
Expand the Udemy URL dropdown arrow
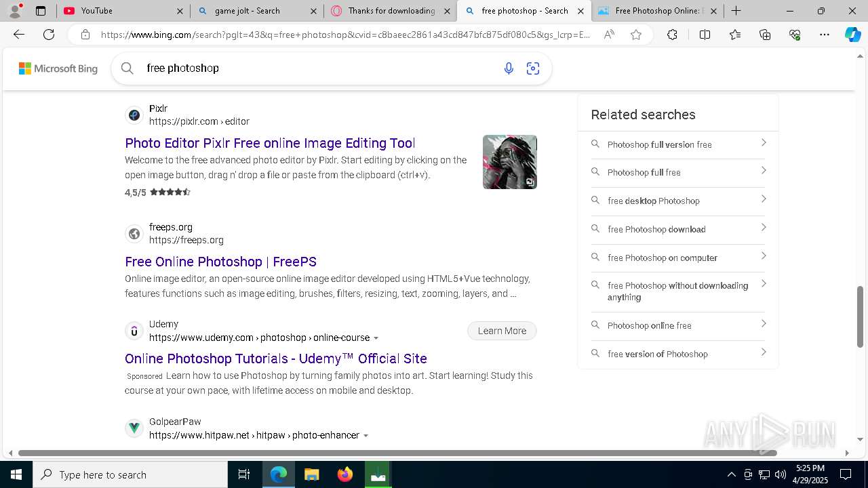(x=376, y=338)
